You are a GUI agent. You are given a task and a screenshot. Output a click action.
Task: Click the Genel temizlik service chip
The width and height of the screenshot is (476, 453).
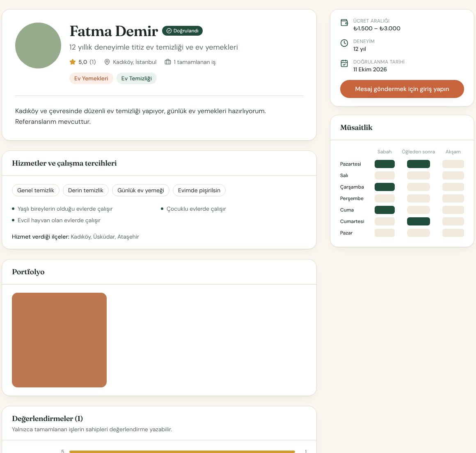pos(36,190)
